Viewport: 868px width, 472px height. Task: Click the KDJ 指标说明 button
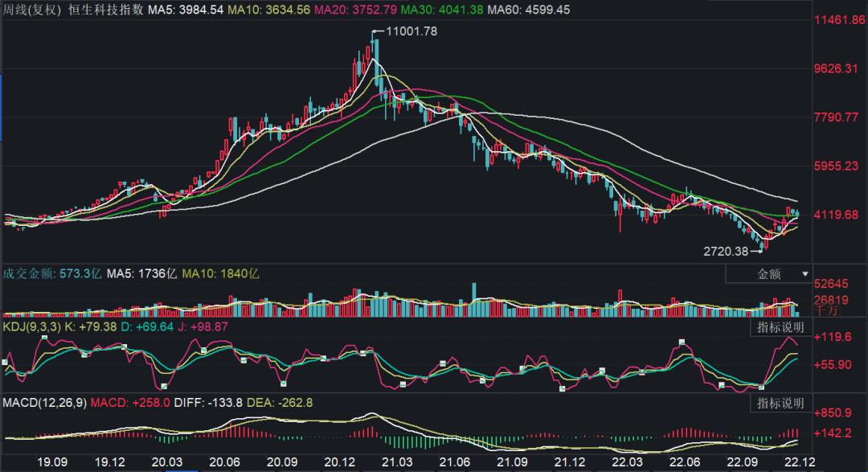click(780, 326)
